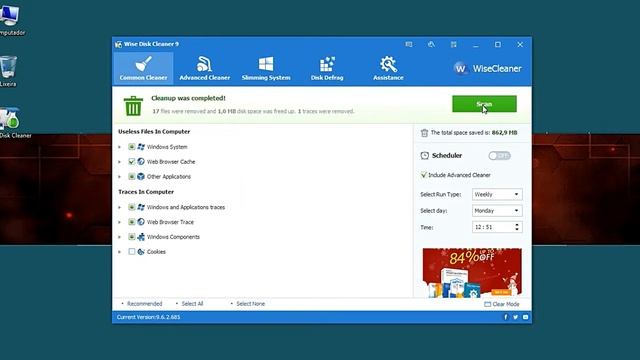The width and height of the screenshot is (640, 360).
Task: Click Wise Disk Cleaner 9 title icon
Action: 118,44
